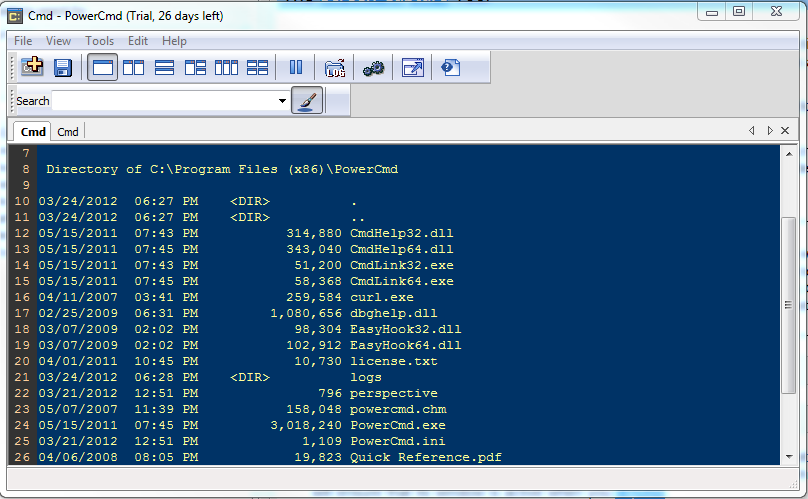Screen dimensions: 808x499
Task: Click file size 3,018,240
Action: (306, 425)
